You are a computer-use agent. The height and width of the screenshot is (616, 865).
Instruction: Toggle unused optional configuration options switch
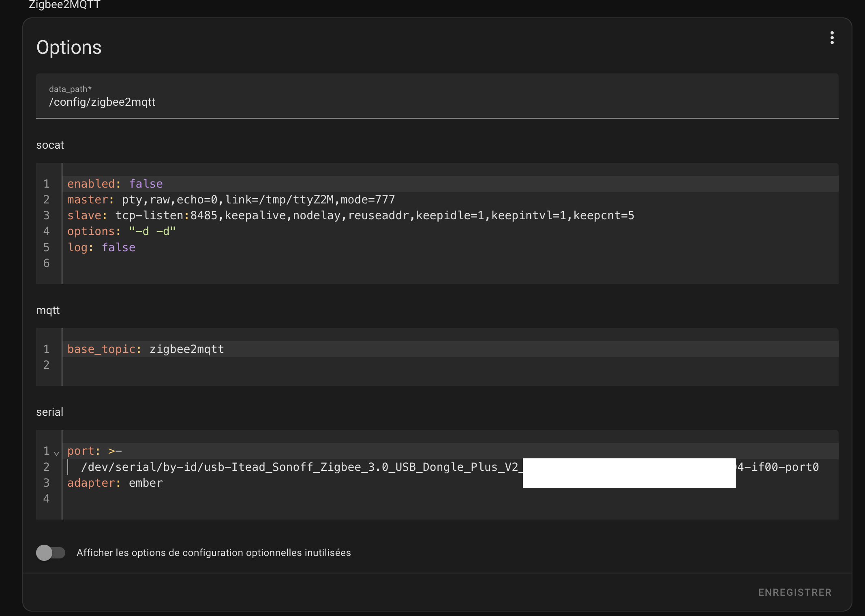51,552
